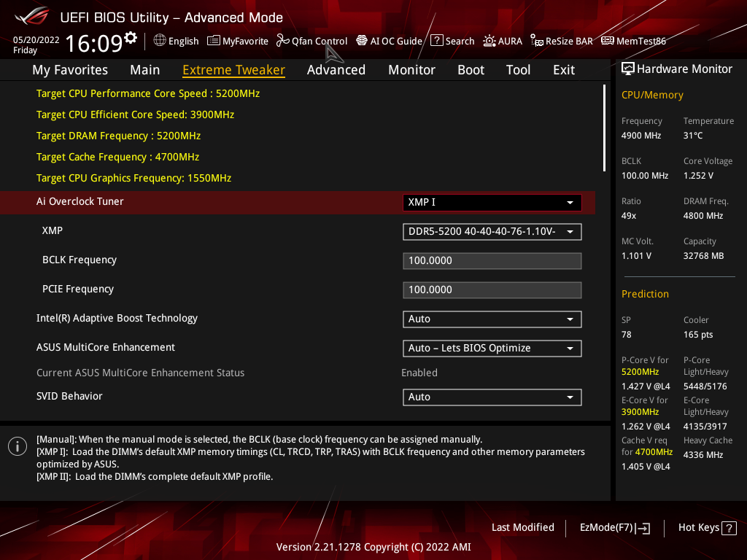Click the info icon beside help text
747x560 pixels.
pos(18,446)
